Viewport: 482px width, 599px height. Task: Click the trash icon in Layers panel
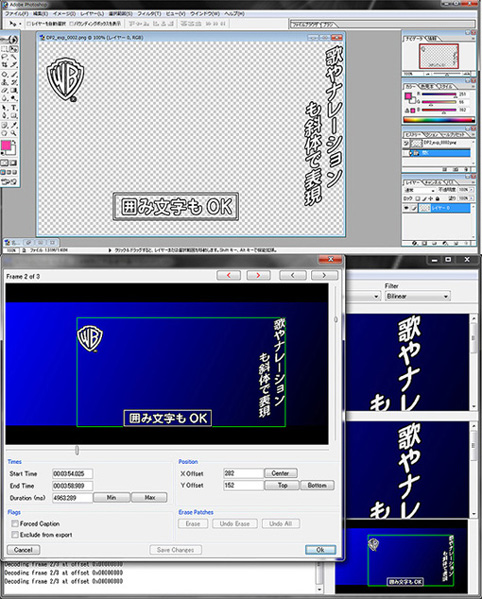pos(466,243)
